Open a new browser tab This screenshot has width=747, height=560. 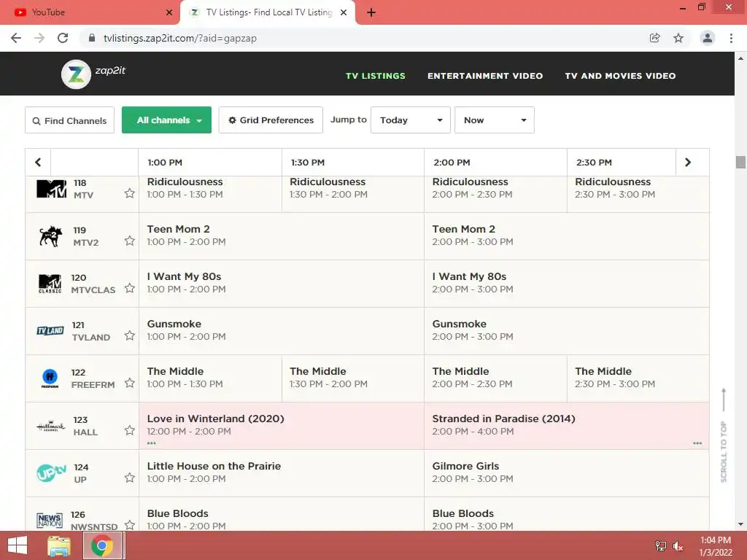click(371, 12)
